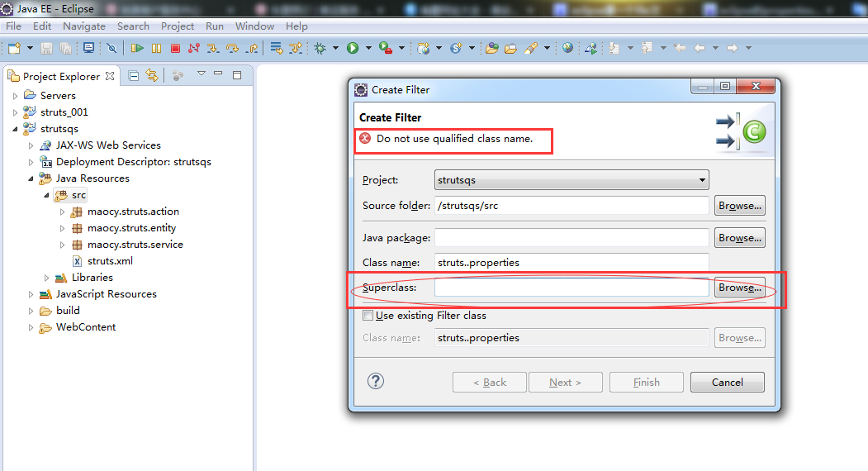
Task: Click into the Superclass input field
Action: tap(572, 288)
